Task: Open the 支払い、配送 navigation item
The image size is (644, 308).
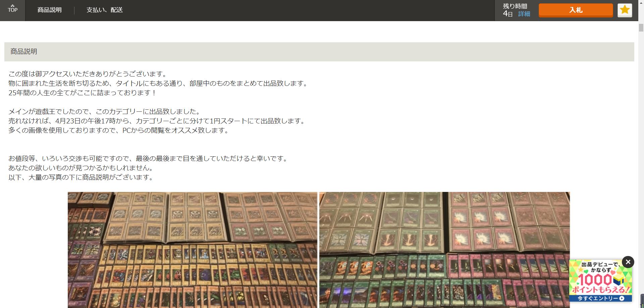Action: coord(104,10)
